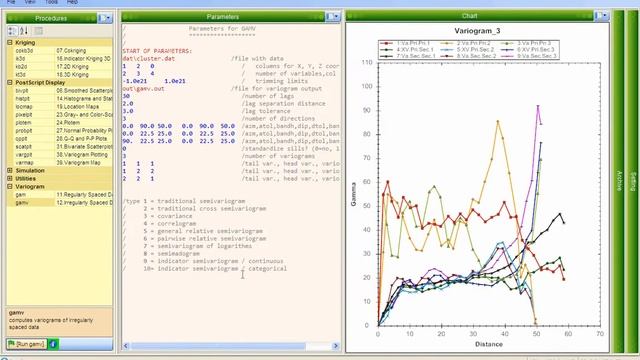Click the Parameters horizontal scrollbar thumb
This screenshot has width=640, height=360.
click(x=218, y=346)
